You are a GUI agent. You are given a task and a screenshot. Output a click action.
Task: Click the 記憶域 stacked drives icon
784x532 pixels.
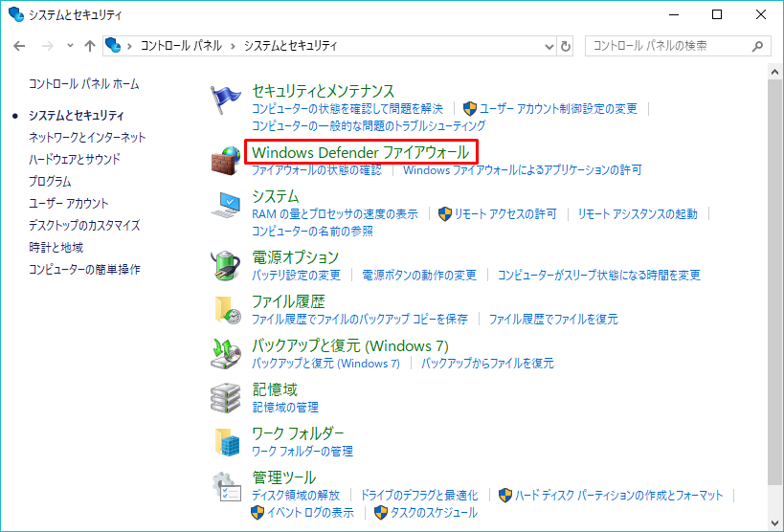coord(226,397)
